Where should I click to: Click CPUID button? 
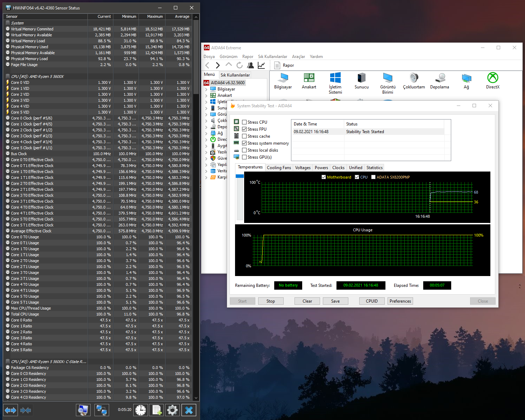(372, 301)
